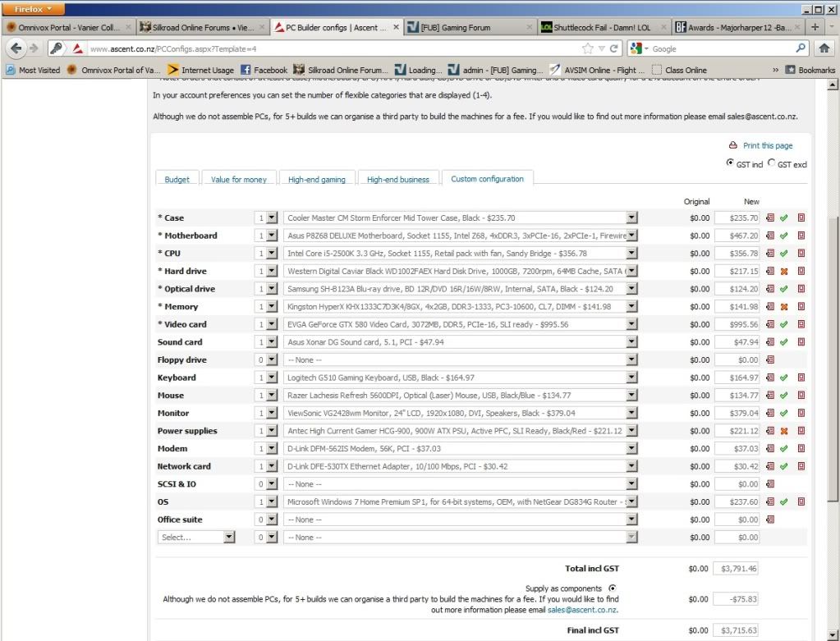Open the Select... flexible category dropdown
The height and width of the screenshot is (641, 840).
[x=196, y=537]
